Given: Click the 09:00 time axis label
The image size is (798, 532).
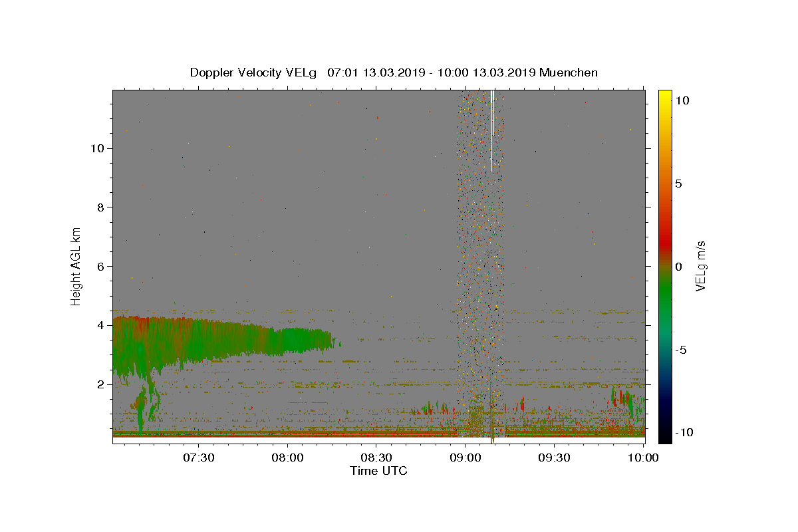Looking at the screenshot, I should pos(465,458).
